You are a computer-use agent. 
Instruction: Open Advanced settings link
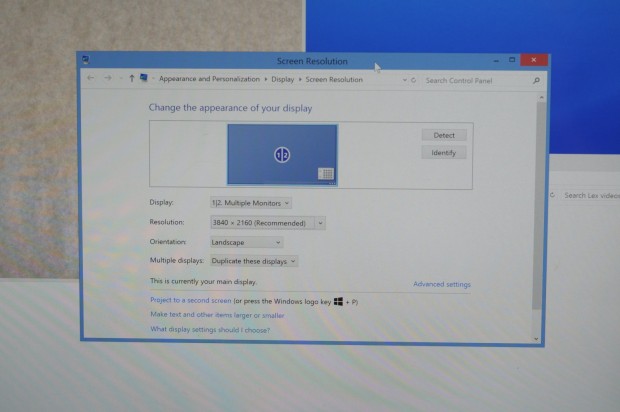(442, 284)
